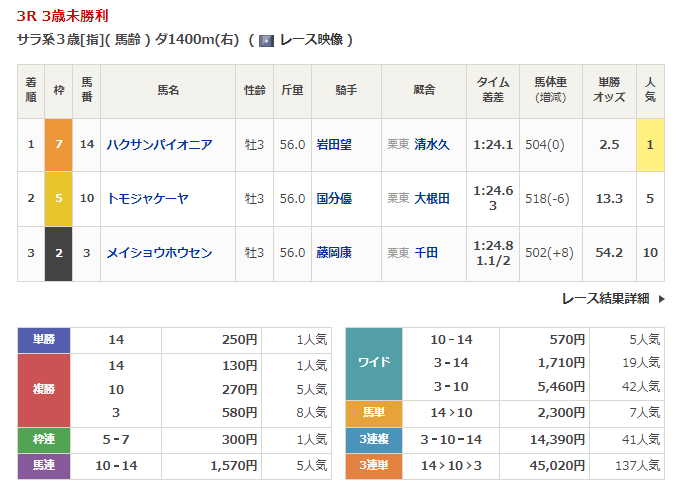Select horse name トモジャケーヤ
This screenshot has height=487, width=681.
point(147,198)
